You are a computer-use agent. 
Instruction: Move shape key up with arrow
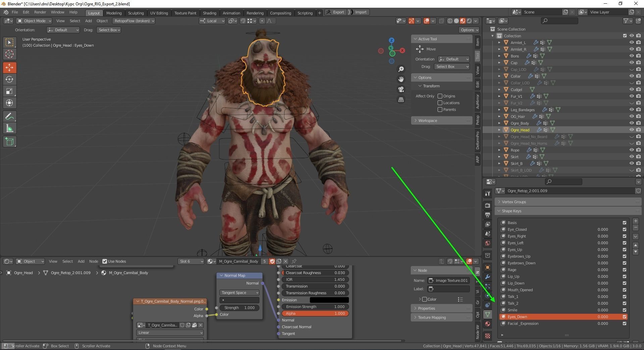point(636,246)
